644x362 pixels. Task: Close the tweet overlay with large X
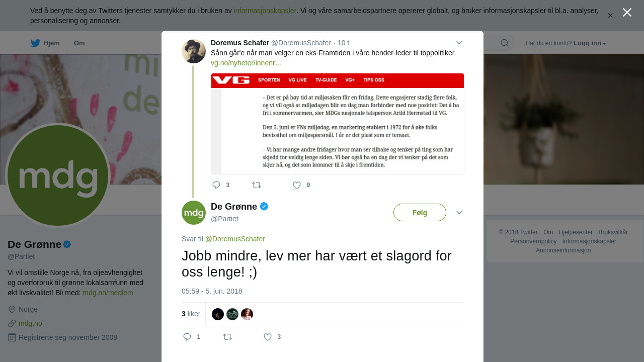point(627,12)
